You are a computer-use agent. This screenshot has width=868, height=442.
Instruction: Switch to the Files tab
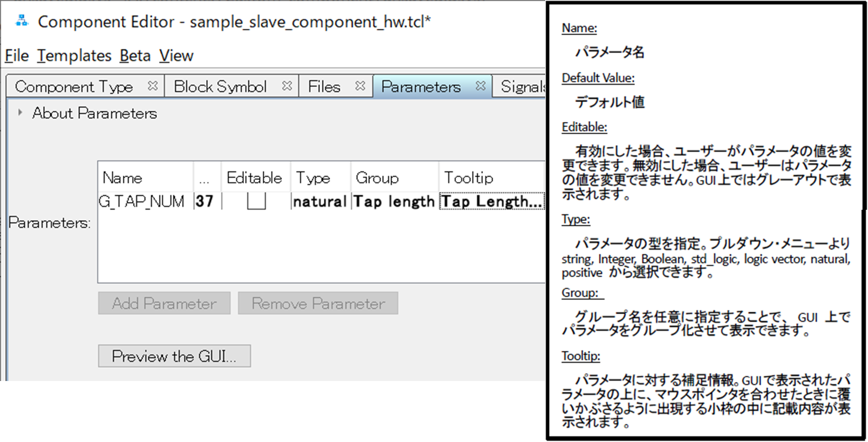coord(324,86)
